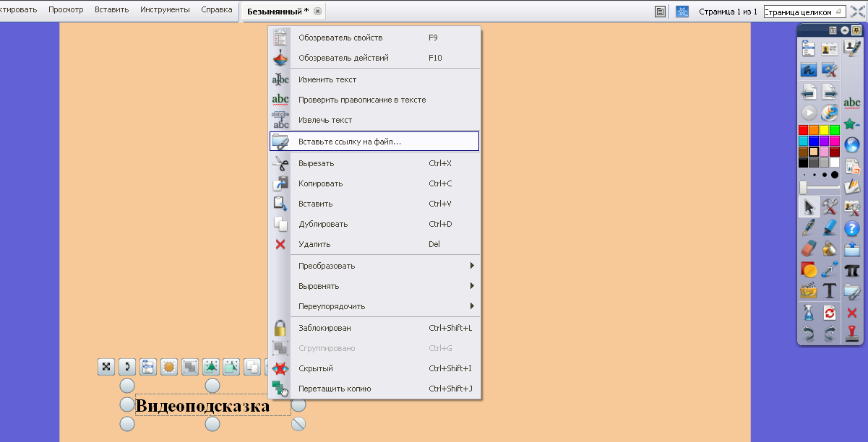868x442 pixels.
Task: Click the Fill bucket tool
Action: (x=830, y=249)
